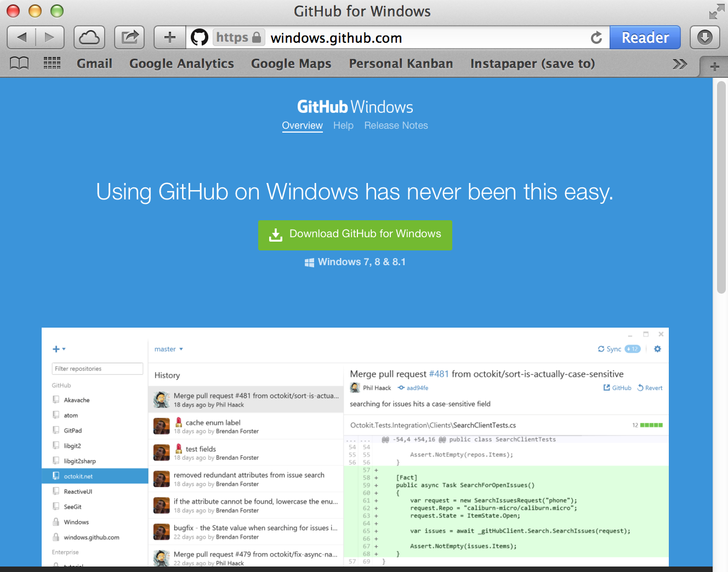Reload the page with the refresh arrow
The image size is (728, 572).
click(x=596, y=37)
